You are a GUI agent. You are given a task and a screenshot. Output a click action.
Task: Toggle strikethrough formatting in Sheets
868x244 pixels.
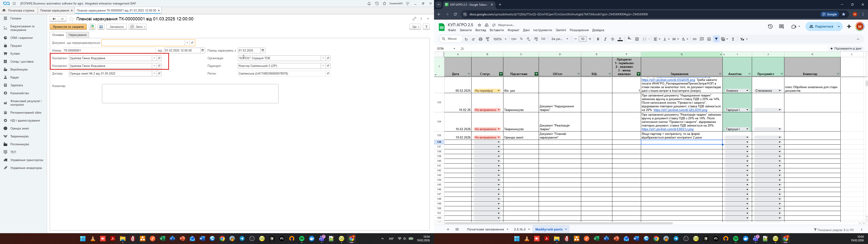613,39
